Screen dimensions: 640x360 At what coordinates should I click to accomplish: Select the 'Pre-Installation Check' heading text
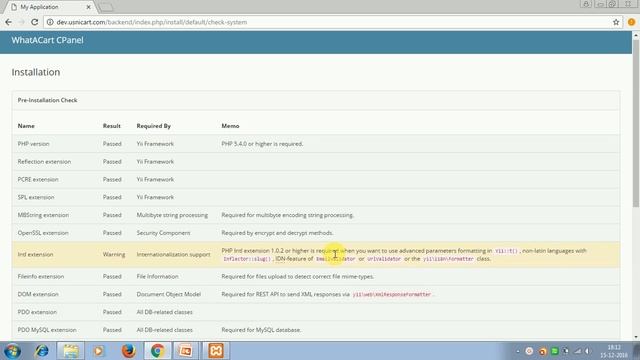(x=47, y=100)
